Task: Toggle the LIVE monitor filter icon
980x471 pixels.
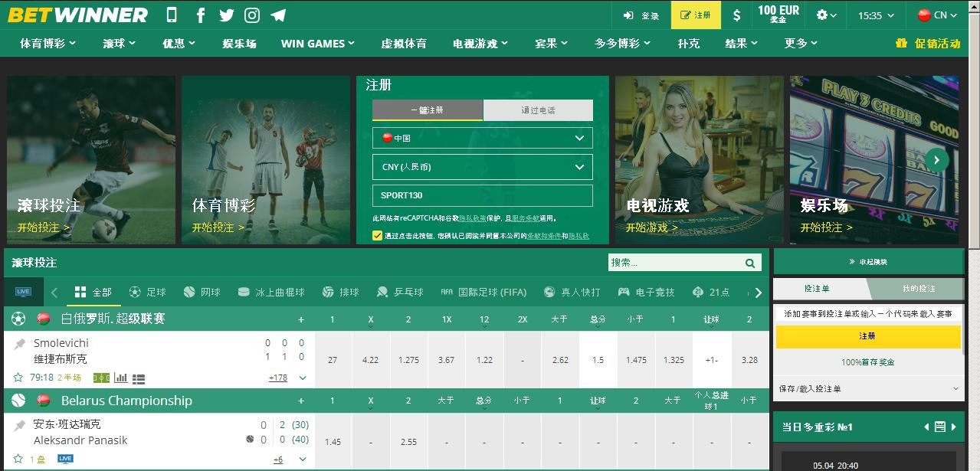Action: pyautogui.click(x=23, y=292)
